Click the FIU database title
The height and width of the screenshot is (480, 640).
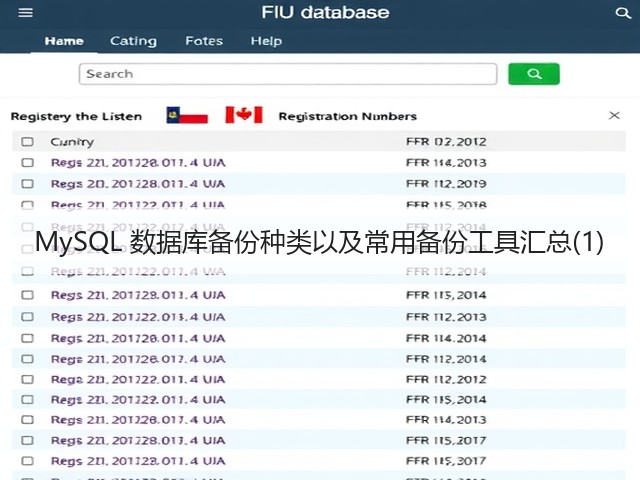point(325,12)
